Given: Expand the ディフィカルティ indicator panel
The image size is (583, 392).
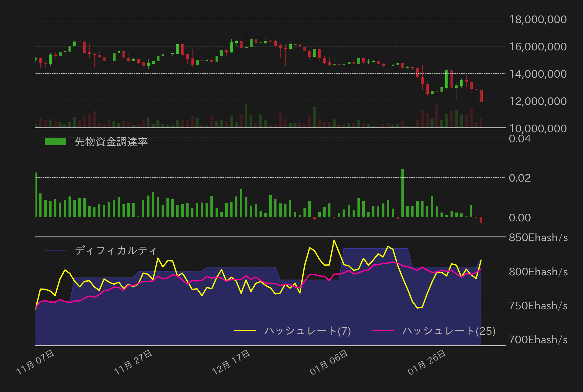Looking at the screenshot, I should 116,250.
